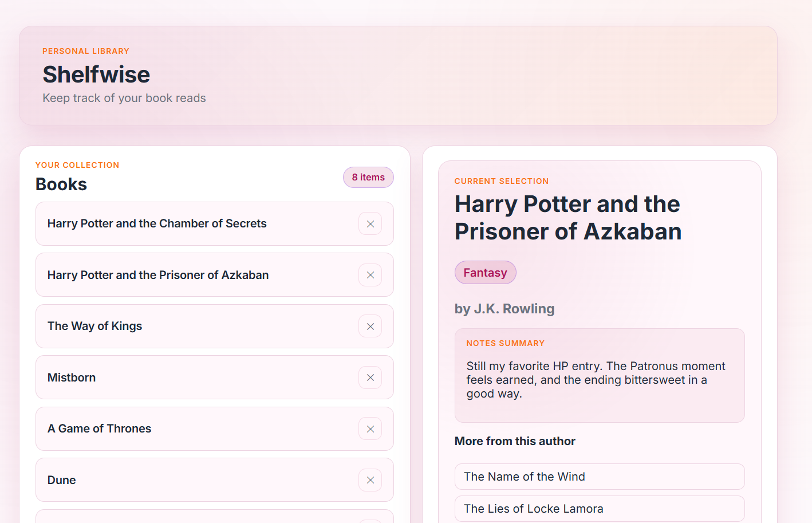
Task: Click the 'Current Selection' section label
Action: [x=501, y=180]
